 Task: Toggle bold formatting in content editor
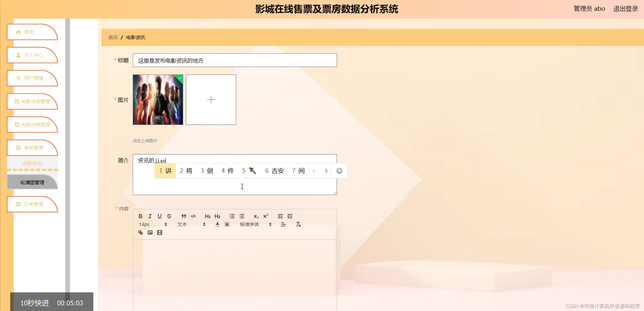tap(140, 216)
